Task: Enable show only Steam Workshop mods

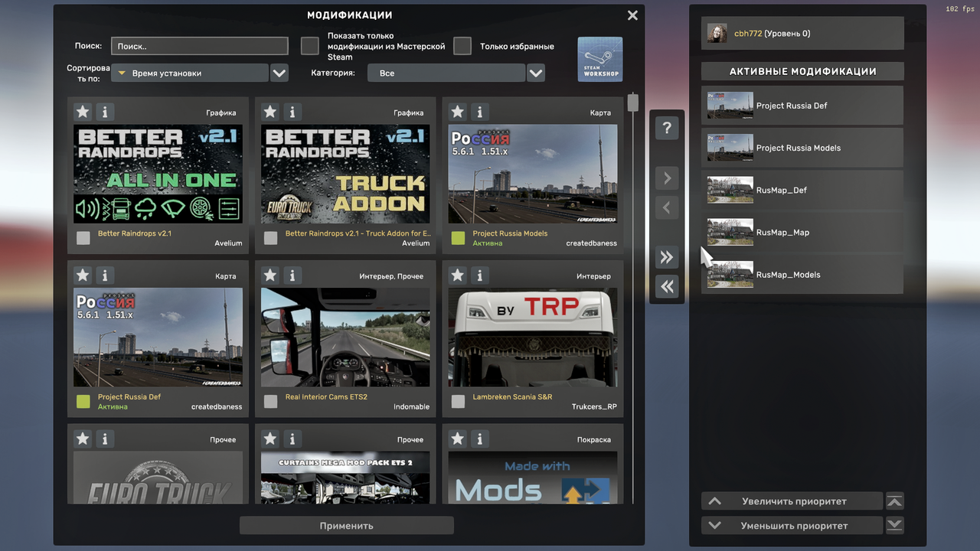Action: tap(310, 46)
